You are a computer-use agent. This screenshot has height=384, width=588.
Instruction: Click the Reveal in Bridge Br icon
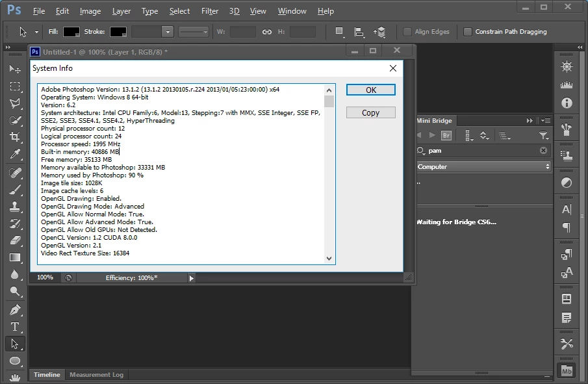tap(446, 135)
